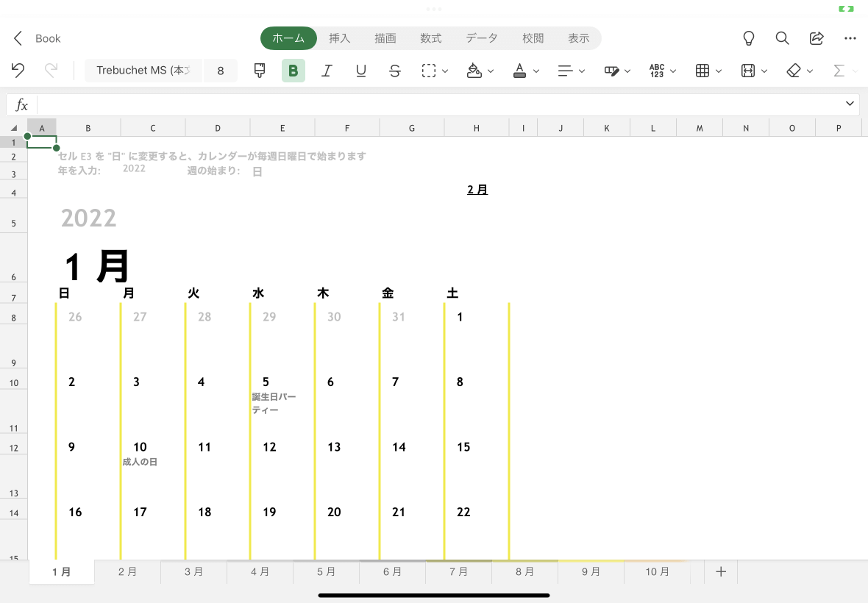This screenshot has width=868, height=603.
Task: Click the 週の始まり value 日 cell
Action: point(257,171)
